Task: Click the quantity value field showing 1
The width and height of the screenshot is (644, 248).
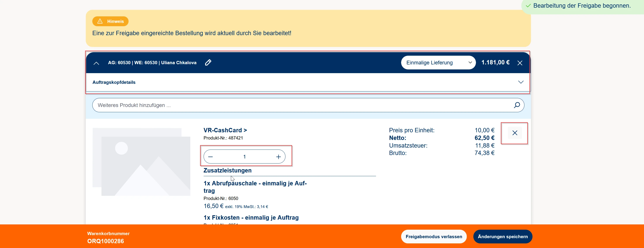Action: (244, 157)
